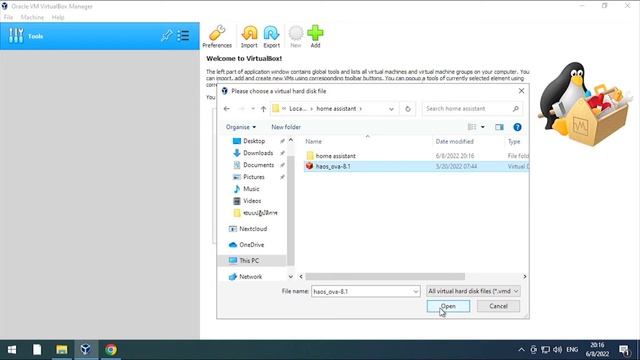The height and width of the screenshot is (360, 640).
Task: Select OneDrive in navigation pane
Action: [251, 244]
